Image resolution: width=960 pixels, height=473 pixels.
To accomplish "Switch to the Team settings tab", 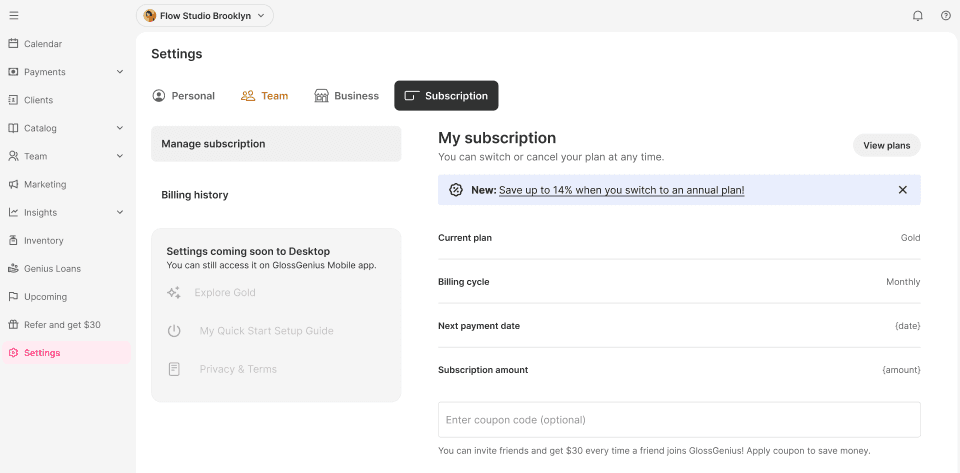I will point(264,95).
